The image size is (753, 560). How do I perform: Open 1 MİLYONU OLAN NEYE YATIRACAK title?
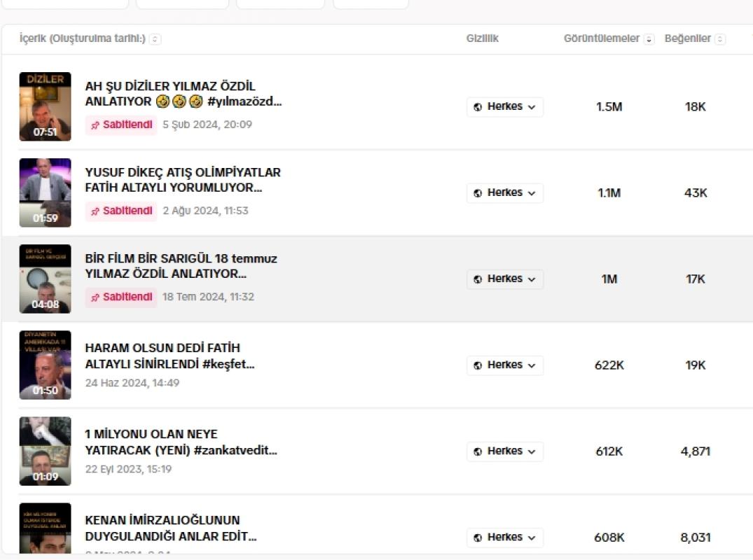pos(181,442)
